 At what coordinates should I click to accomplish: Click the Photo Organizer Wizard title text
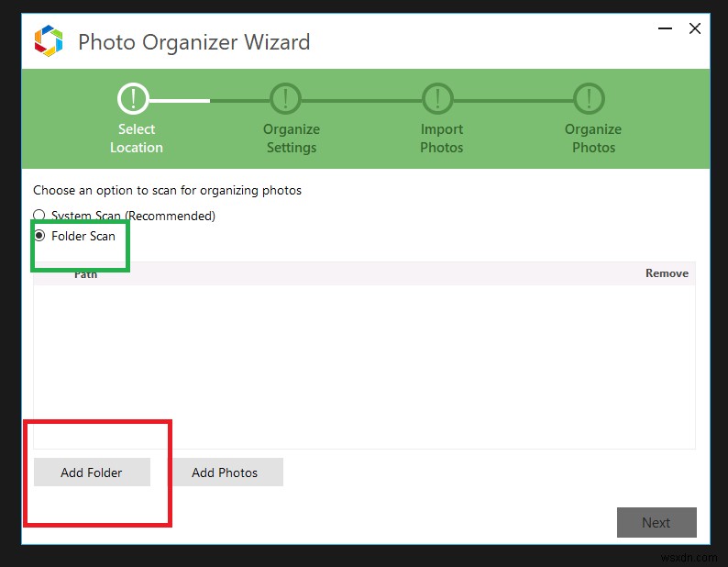194,42
